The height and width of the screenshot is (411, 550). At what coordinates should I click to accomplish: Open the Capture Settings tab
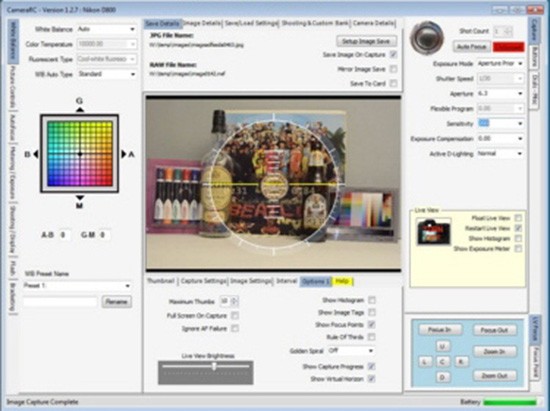[203, 281]
